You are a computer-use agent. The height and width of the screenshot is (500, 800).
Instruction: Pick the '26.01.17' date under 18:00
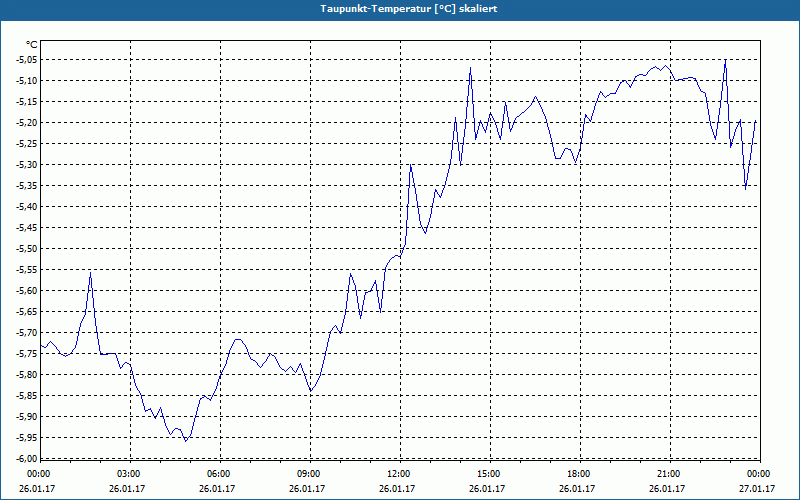pyautogui.click(x=577, y=488)
